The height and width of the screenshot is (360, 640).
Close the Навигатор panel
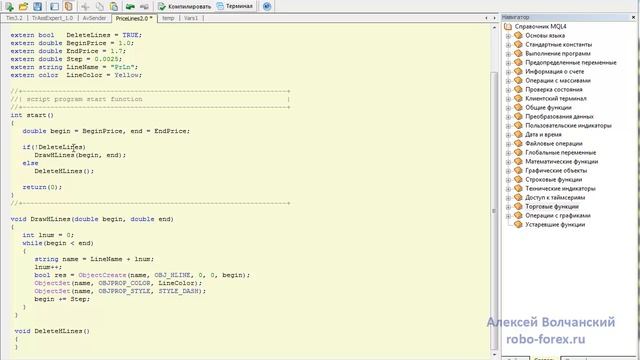(x=633, y=17)
